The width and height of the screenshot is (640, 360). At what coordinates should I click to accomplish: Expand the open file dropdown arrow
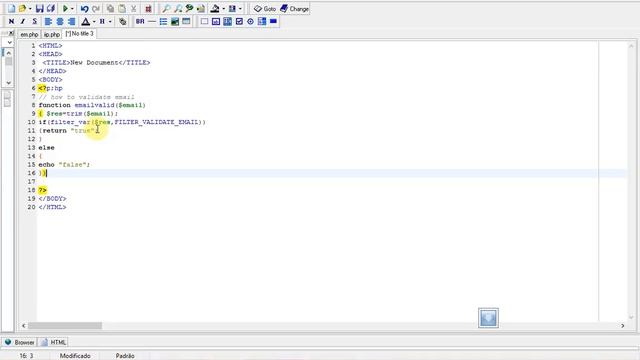(30, 9)
